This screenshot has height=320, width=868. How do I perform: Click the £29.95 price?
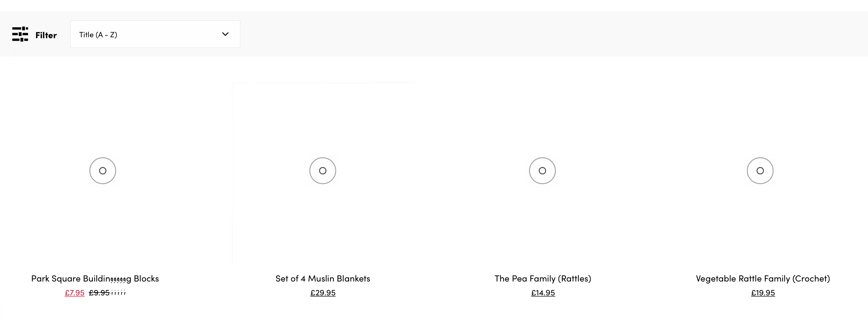click(x=323, y=293)
